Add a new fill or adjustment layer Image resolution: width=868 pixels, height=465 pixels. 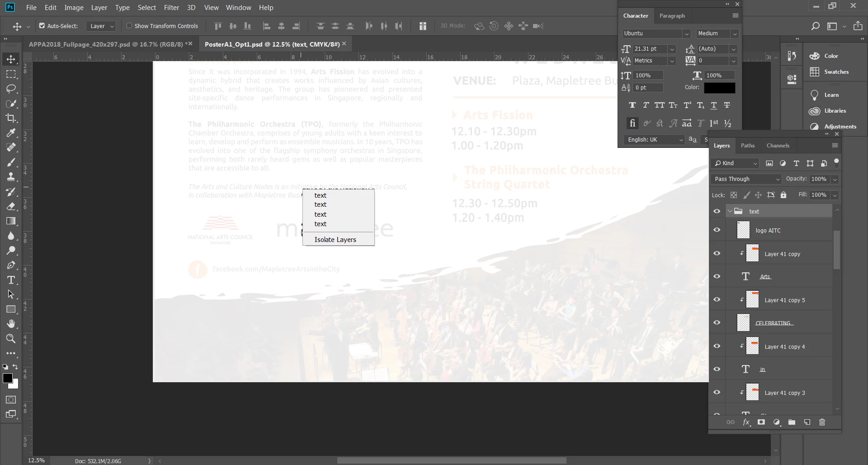point(777,422)
